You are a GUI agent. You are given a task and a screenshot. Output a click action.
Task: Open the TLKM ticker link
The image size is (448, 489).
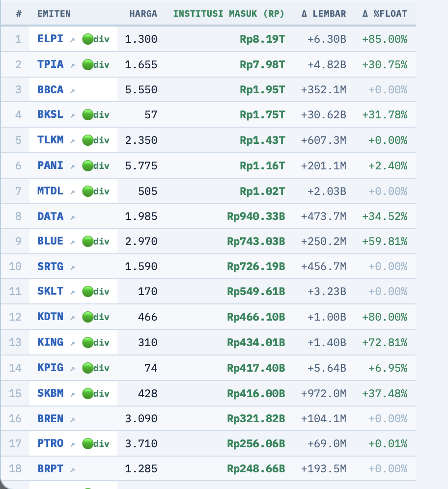tap(50, 140)
